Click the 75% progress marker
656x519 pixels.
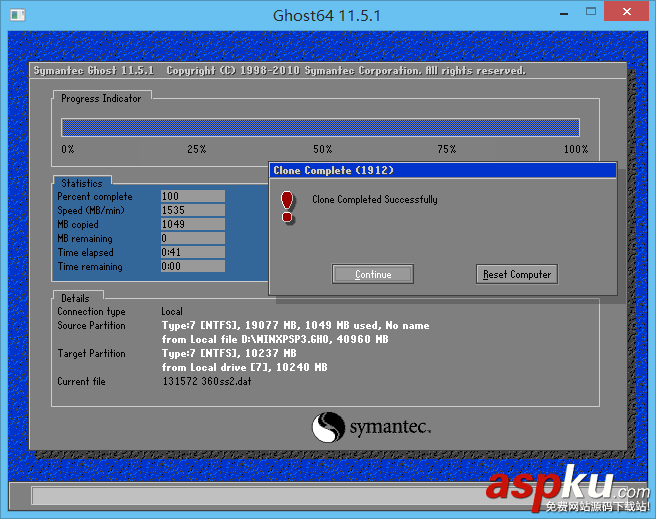pos(447,149)
